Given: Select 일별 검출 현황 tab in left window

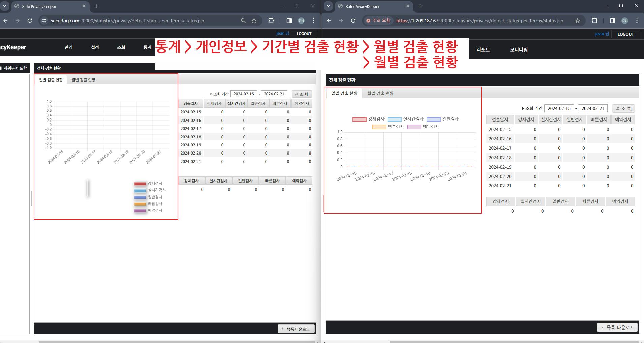Looking at the screenshot, I should pyautogui.click(x=51, y=80).
